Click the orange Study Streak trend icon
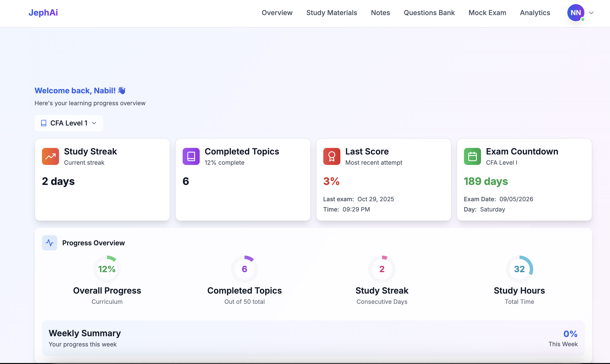Viewport: 610px width, 364px height. tap(50, 156)
